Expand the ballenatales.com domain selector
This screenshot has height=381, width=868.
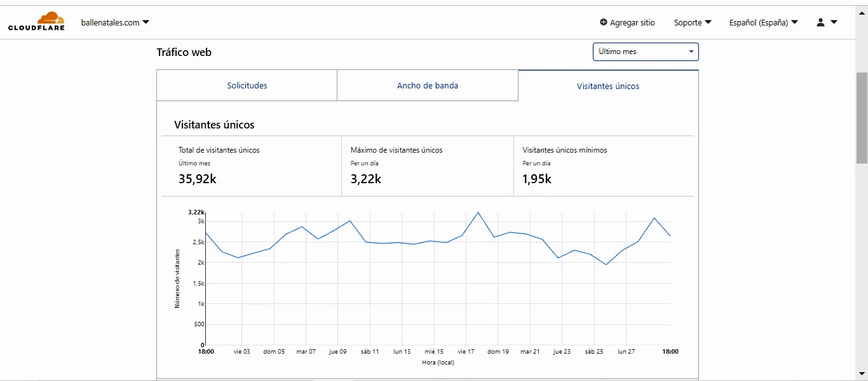point(115,22)
